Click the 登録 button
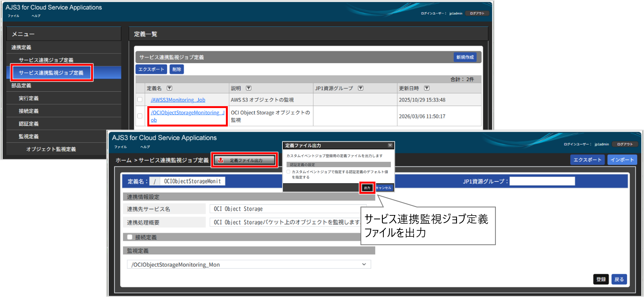This screenshot has width=644, height=297. [601, 279]
